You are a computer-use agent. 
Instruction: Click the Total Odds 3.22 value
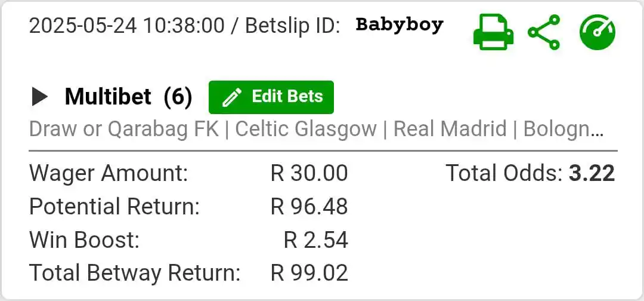(x=592, y=173)
